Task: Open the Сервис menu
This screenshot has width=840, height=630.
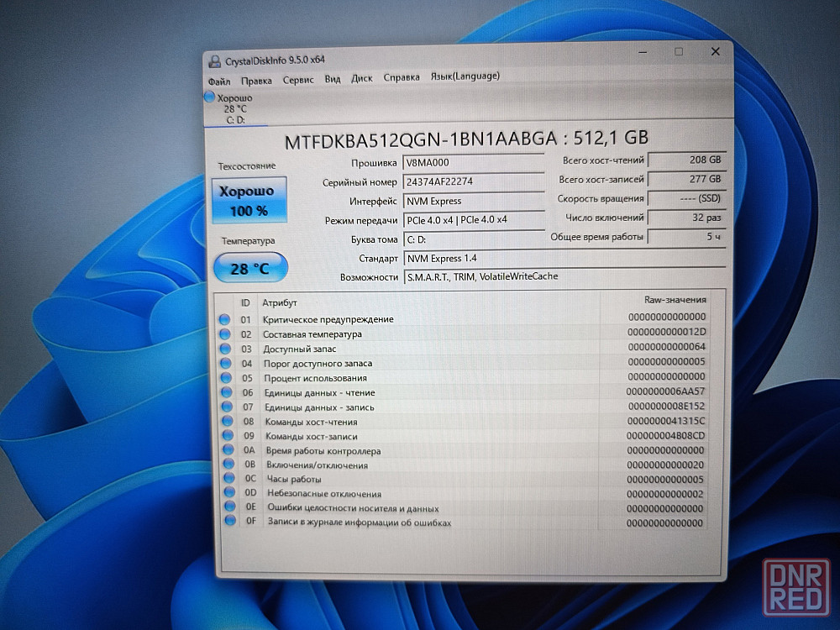Action: tap(298, 80)
